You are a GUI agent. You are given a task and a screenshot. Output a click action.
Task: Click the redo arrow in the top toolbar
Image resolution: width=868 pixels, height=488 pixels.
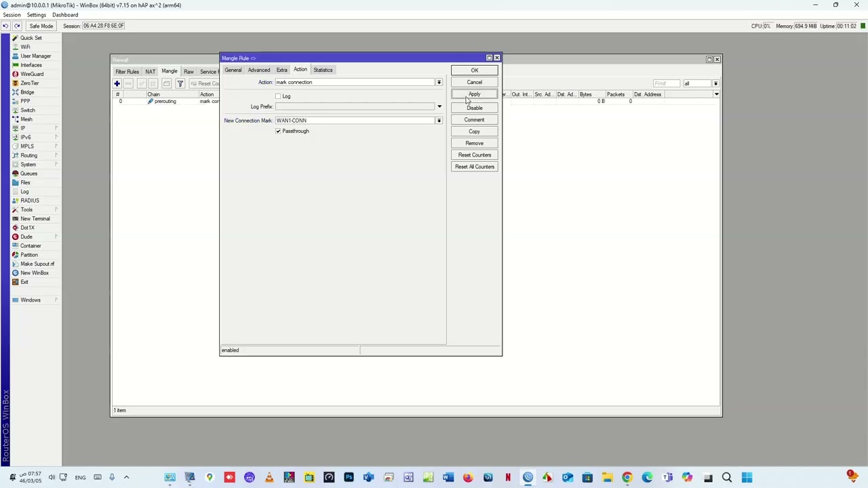coord(17,26)
